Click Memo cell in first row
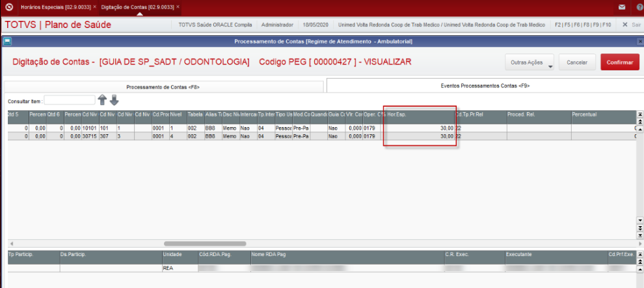 coord(230,128)
